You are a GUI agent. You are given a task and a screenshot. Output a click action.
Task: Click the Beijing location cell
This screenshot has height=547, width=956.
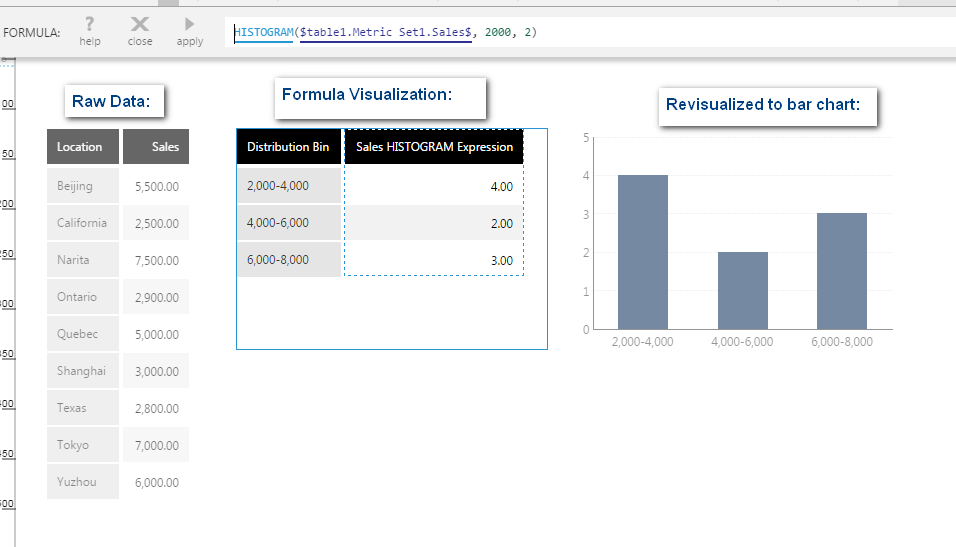(x=82, y=186)
